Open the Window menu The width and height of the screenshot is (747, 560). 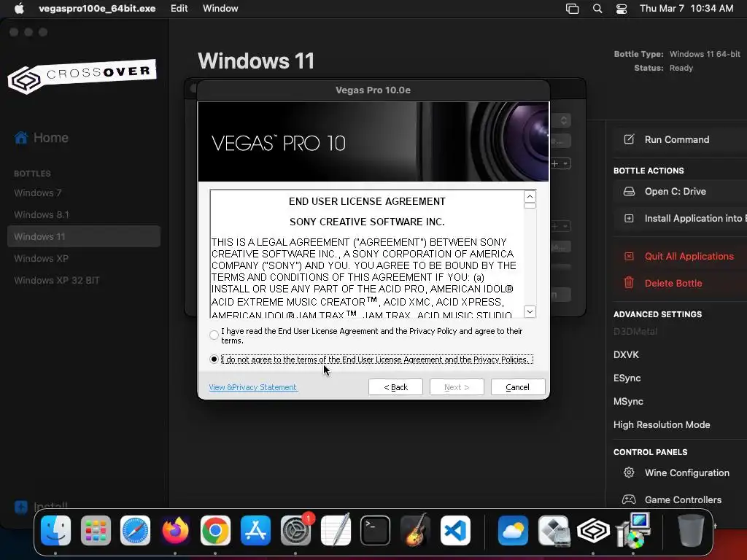coord(220,9)
